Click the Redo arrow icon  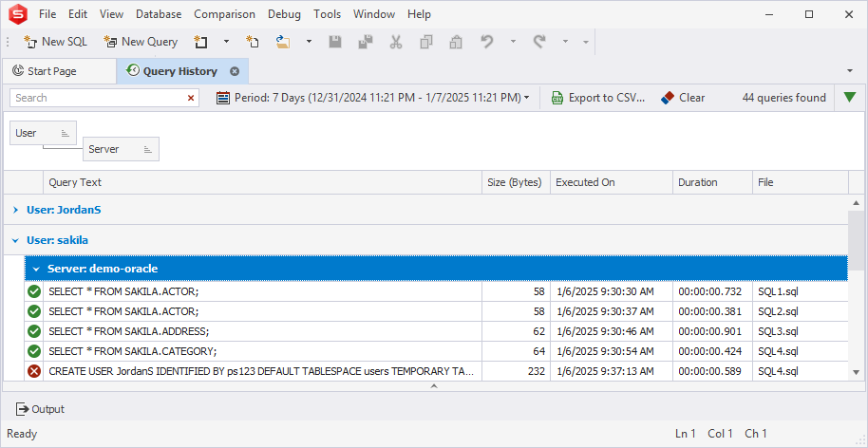539,42
